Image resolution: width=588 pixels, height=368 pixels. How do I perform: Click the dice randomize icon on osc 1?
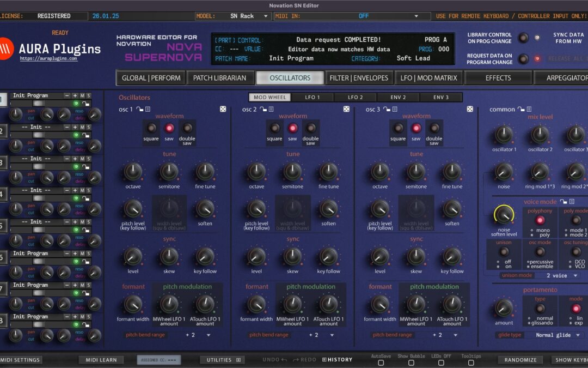223,108
